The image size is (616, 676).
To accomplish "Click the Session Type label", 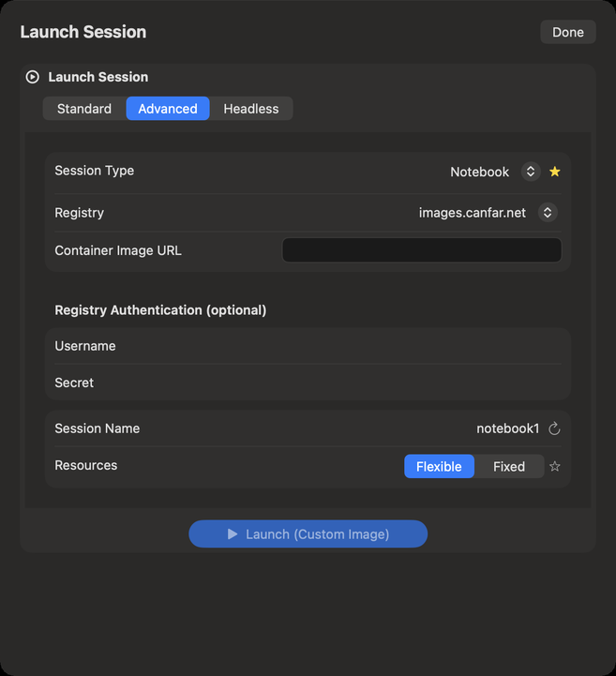I will pyautogui.click(x=95, y=171).
